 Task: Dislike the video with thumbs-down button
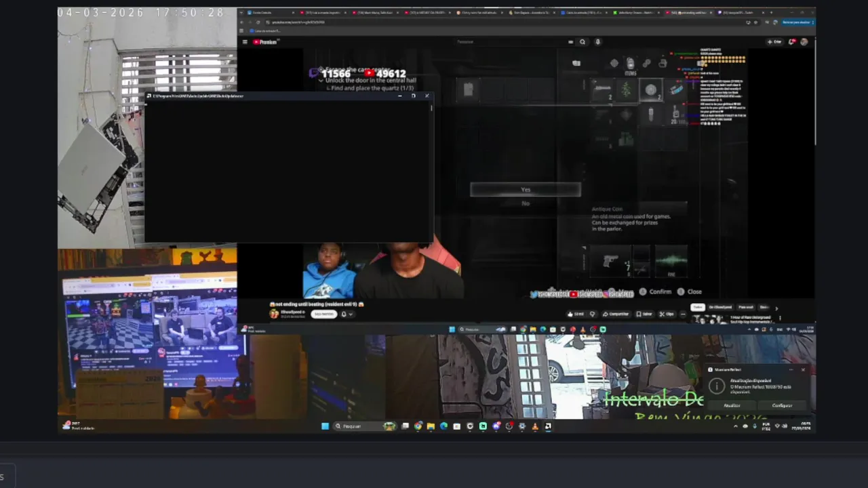point(593,314)
